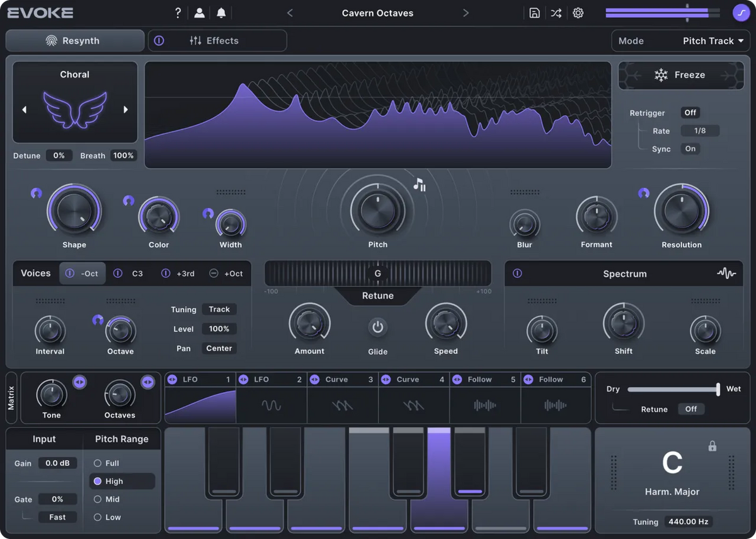
Task: Browse to the next preset arrow
Action: (x=466, y=13)
